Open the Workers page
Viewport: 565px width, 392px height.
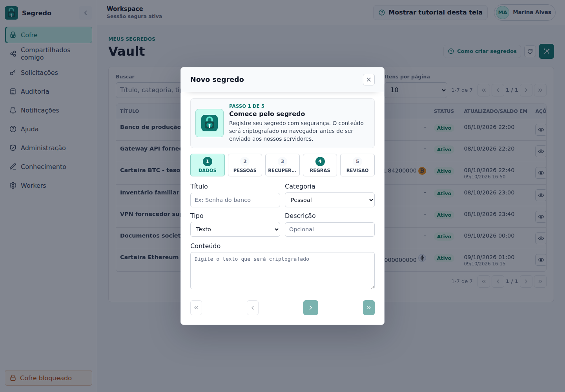pos(49,185)
